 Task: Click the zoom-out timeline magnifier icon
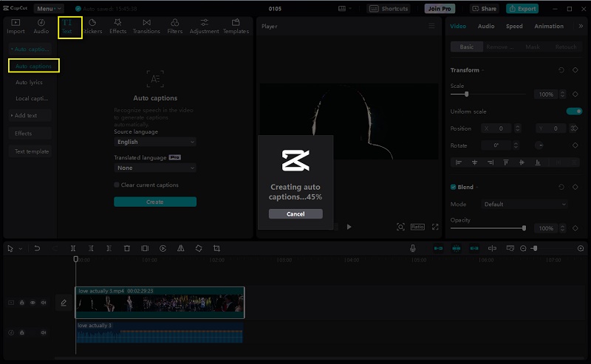click(523, 248)
